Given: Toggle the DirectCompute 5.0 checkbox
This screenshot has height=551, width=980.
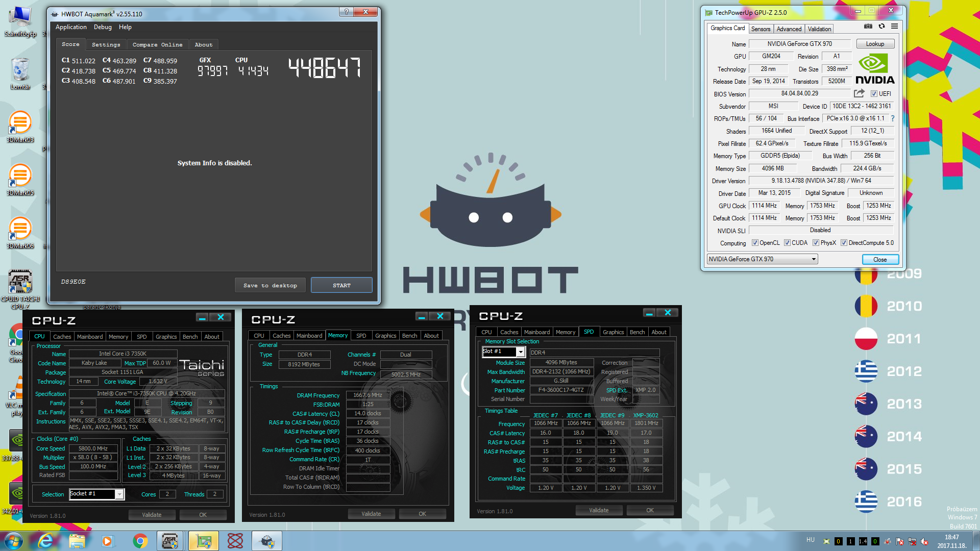Looking at the screenshot, I should click(x=844, y=243).
